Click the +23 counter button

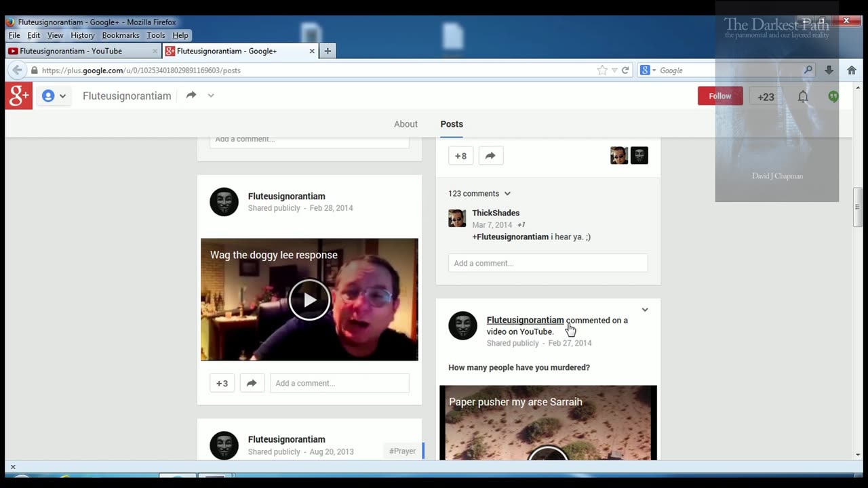[766, 97]
